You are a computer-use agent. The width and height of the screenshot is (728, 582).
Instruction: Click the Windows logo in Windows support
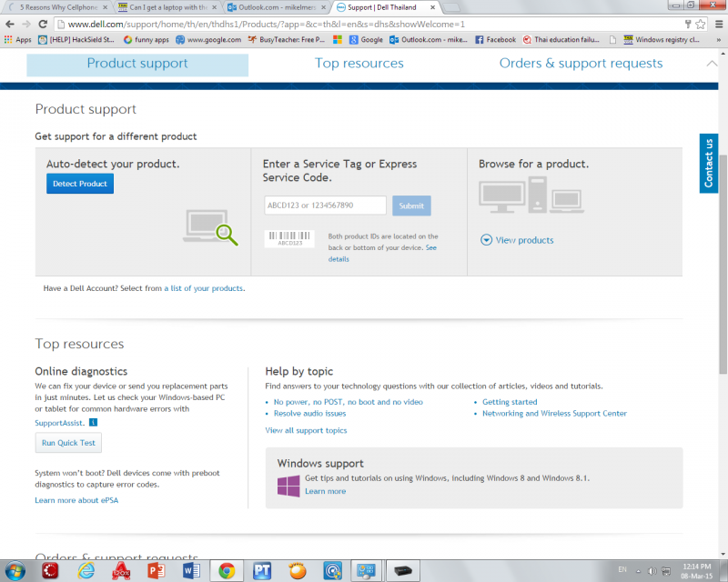pos(288,486)
